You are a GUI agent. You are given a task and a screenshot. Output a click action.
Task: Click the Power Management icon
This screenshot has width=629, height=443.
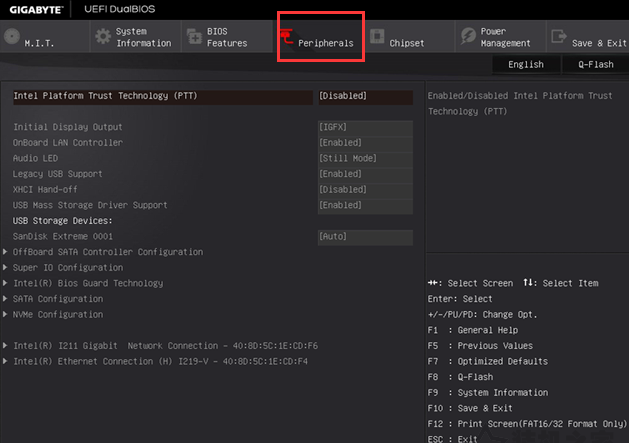[x=468, y=37]
